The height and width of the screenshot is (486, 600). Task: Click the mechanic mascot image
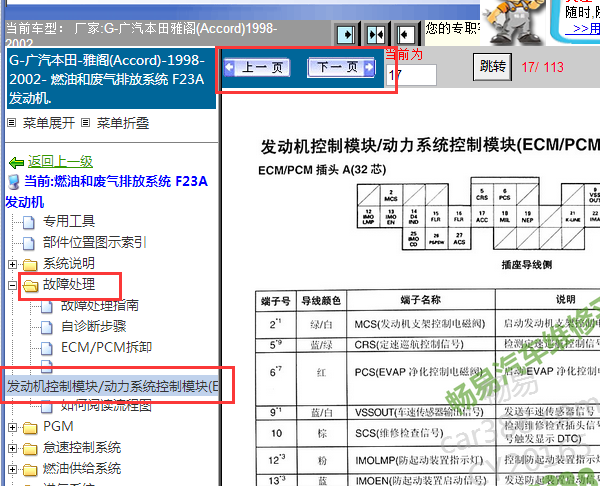[513, 22]
